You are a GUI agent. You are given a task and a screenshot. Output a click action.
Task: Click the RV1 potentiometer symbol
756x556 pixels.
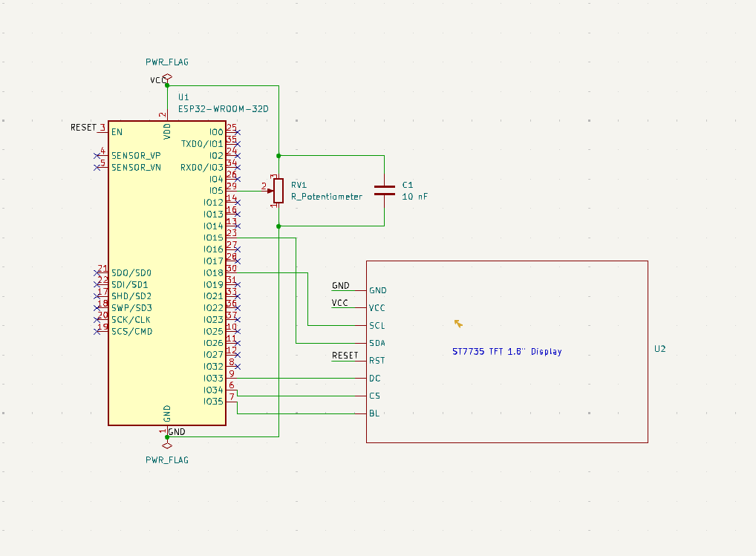pos(278,190)
